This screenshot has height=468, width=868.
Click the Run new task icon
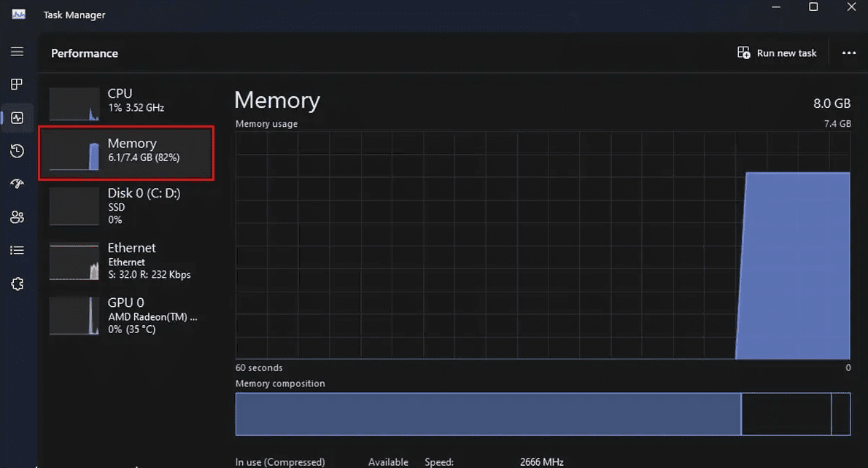pyautogui.click(x=744, y=52)
